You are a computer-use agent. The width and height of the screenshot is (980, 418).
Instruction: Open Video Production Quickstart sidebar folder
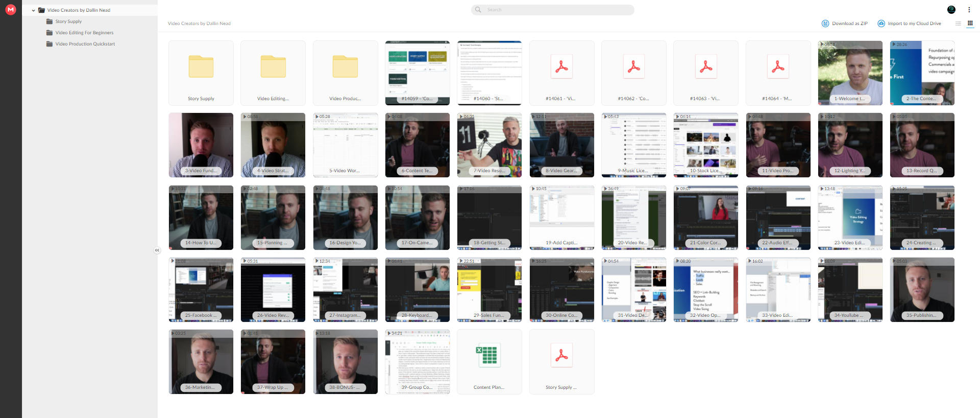coord(85,44)
